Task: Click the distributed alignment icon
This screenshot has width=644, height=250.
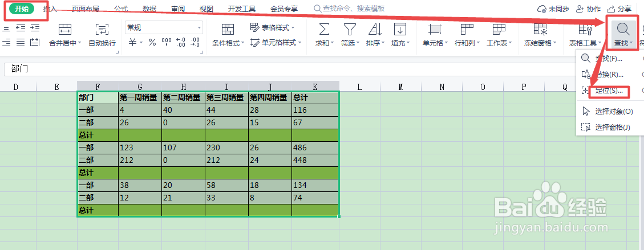Action: [35, 42]
